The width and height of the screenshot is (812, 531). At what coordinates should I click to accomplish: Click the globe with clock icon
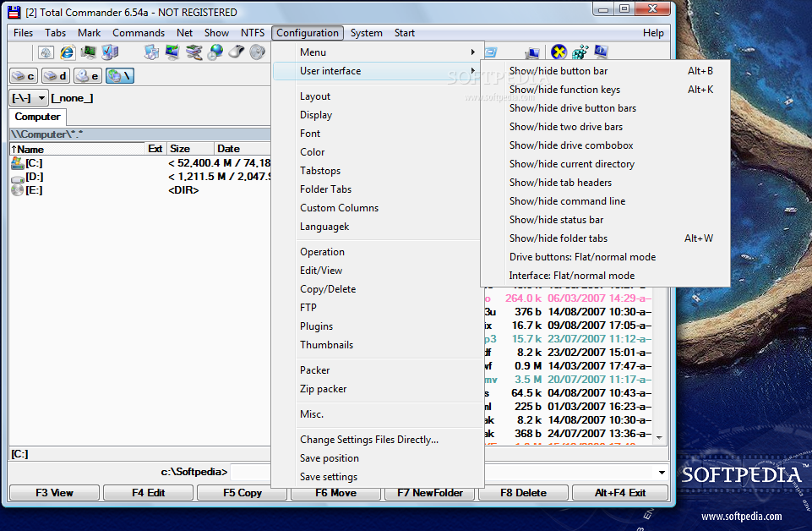[x=215, y=52]
